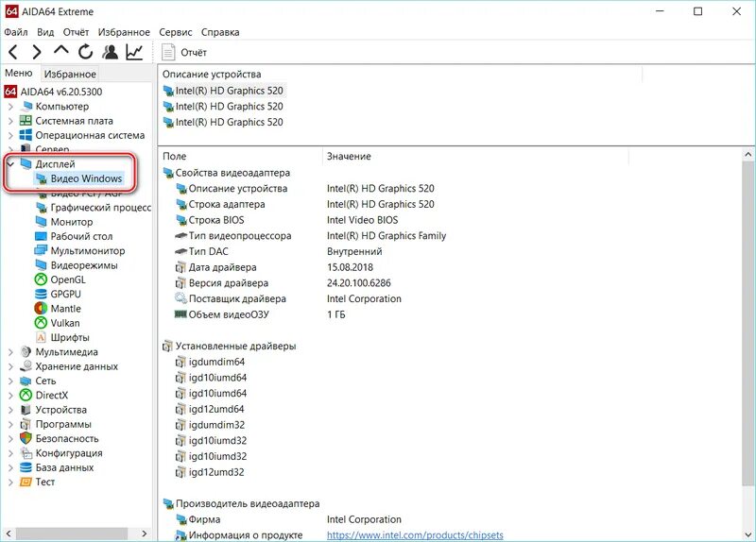Select the Графический процессор tree item
Screen dimensions: 756x542
point(93,208)
